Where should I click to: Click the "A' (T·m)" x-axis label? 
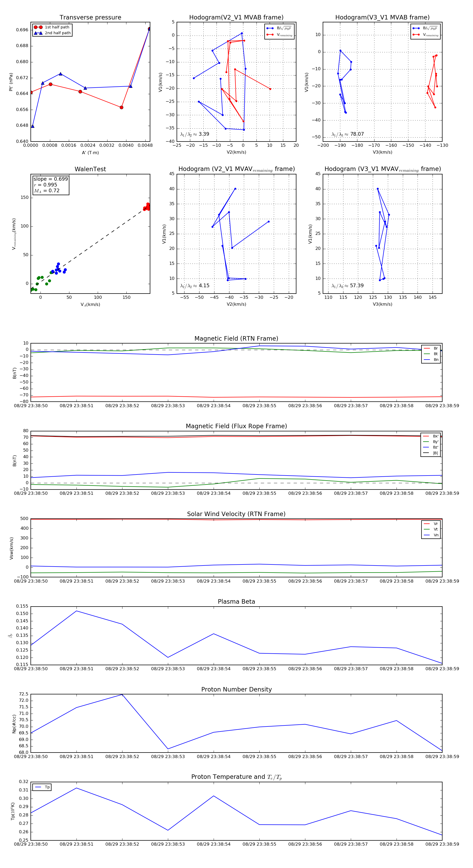click(x=90, y=153)
